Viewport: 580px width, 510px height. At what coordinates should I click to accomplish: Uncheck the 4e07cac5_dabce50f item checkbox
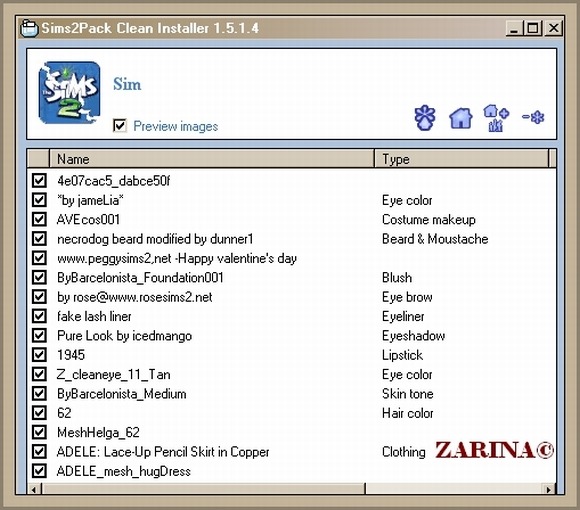(39, 180)
